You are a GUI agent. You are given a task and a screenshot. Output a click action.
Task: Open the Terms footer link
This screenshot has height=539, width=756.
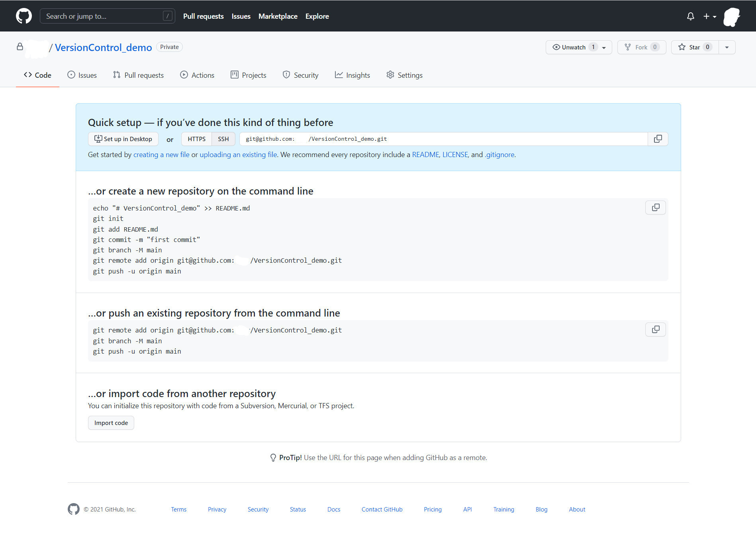pos(179,509)
